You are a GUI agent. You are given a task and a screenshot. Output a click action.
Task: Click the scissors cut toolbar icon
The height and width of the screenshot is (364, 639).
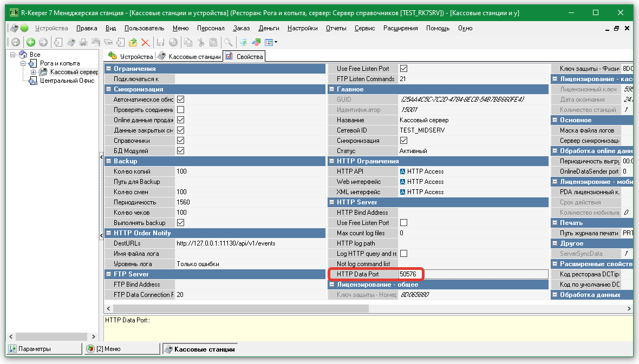click(x=201, y=42)
